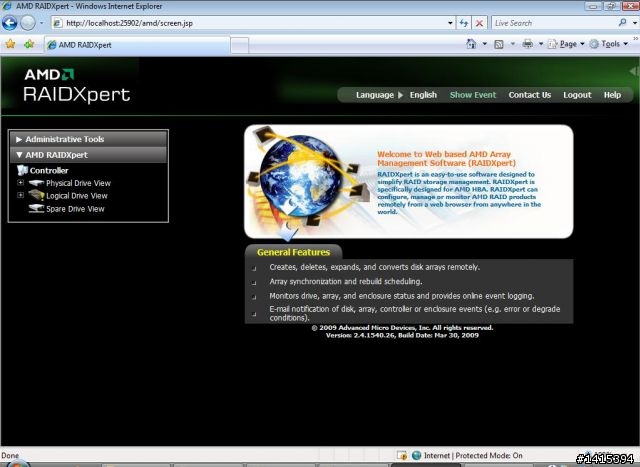The width and height of the screenshot is (640, 467).
Task: Open the Print options dropdown arrow
Action: [x=541, y=44]
